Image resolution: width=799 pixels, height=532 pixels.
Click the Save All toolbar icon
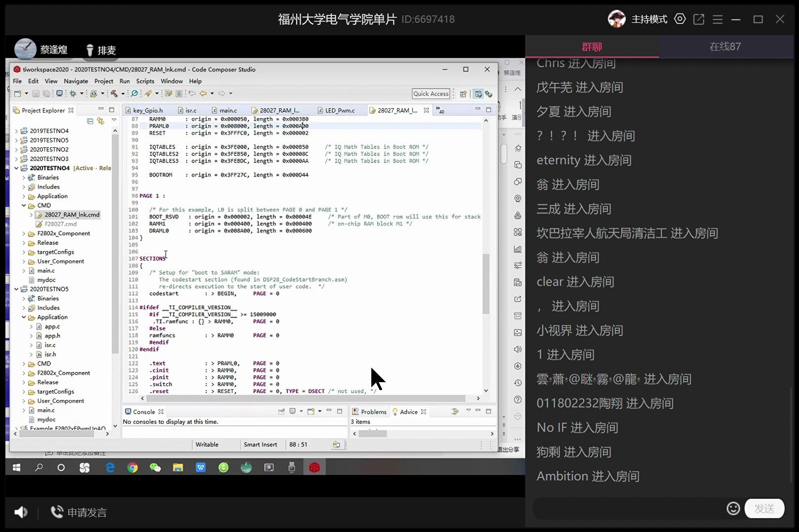click(46, 93)
